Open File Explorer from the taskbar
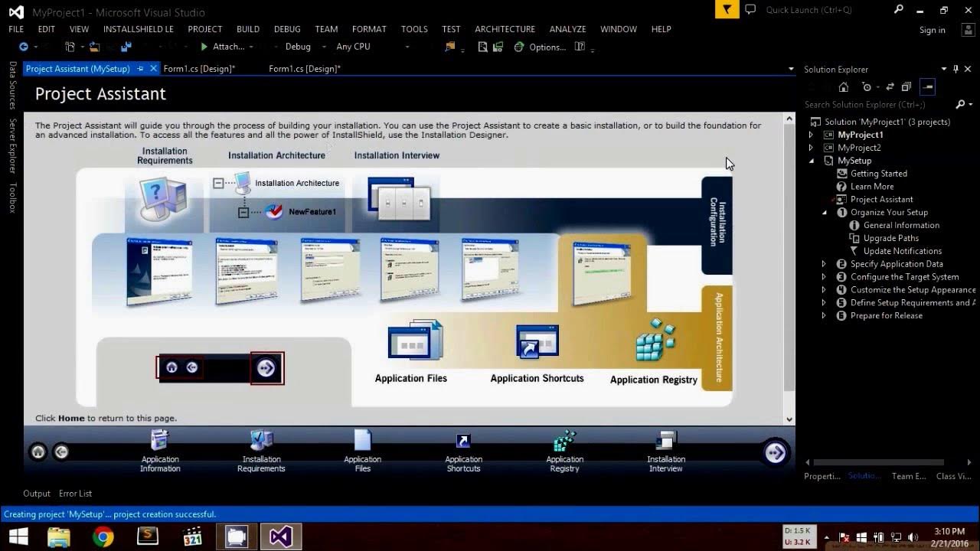 (59, 537)
